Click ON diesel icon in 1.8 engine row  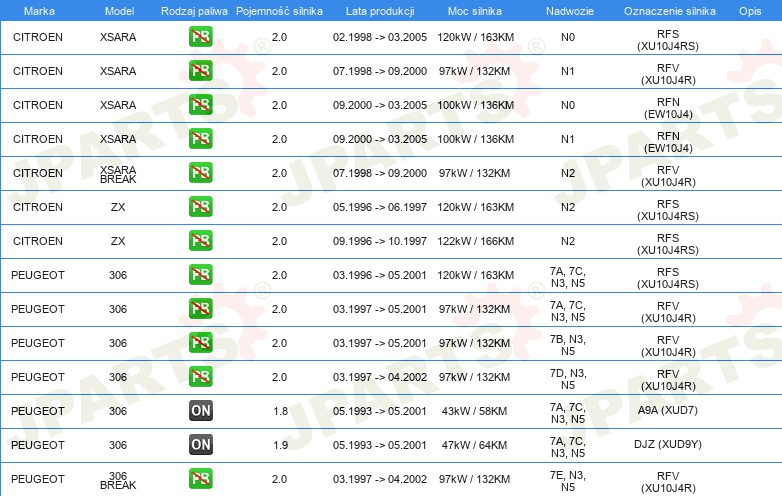point(200,411)
